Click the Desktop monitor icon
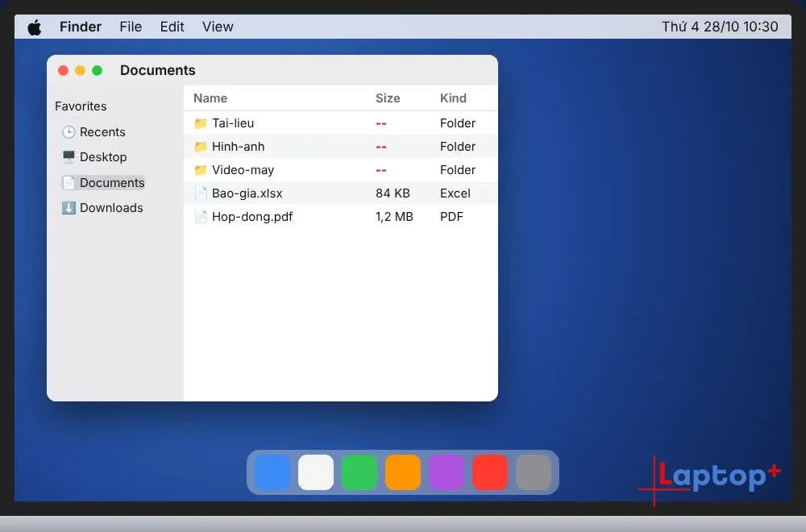Screen dimensions: 806x532 pos(69,156)
